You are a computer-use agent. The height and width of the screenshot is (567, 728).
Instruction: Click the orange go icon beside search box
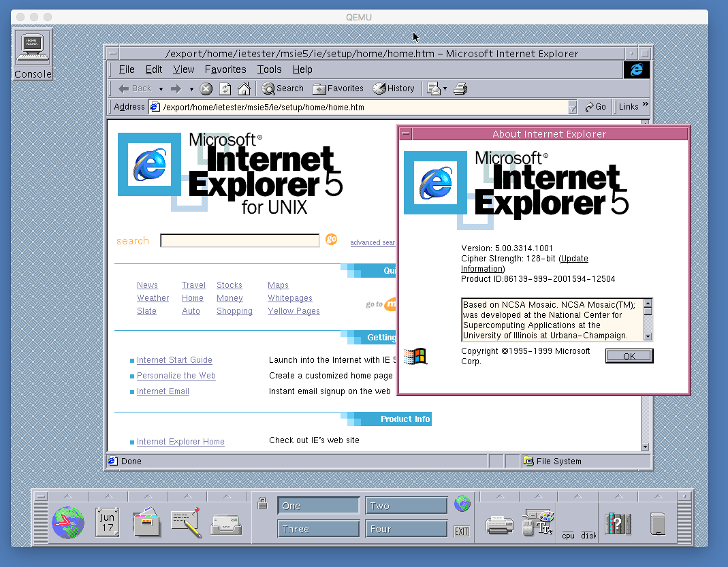(x=332, y=239)
